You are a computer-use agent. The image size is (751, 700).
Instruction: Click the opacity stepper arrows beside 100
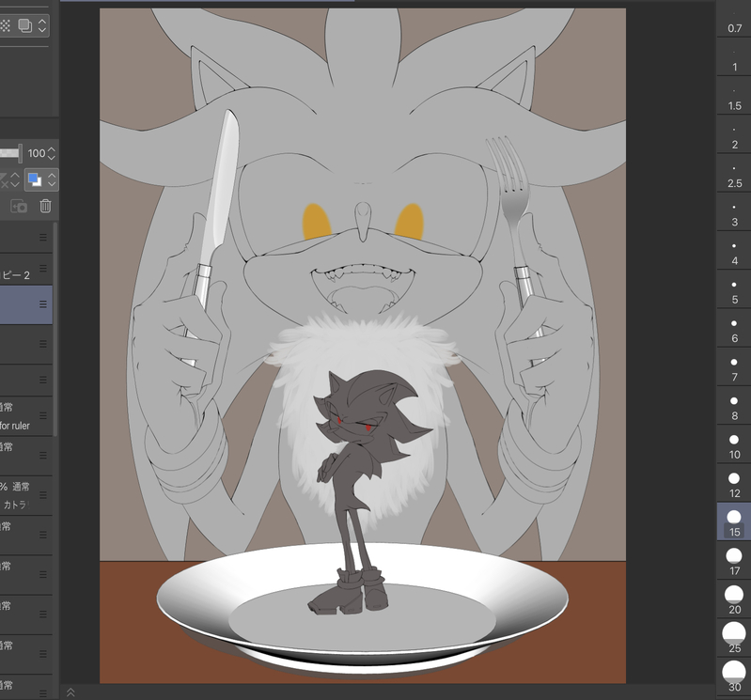[52, 153]
